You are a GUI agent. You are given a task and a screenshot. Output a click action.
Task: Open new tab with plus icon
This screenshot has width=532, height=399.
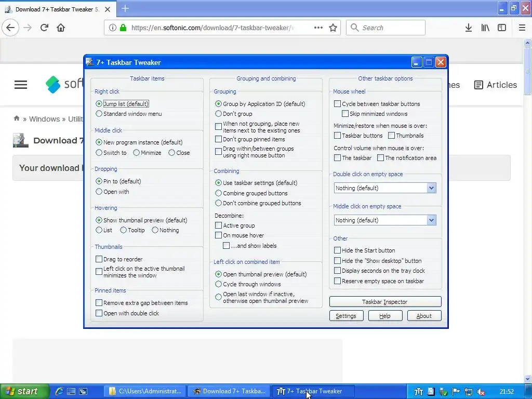pos(125,8)
